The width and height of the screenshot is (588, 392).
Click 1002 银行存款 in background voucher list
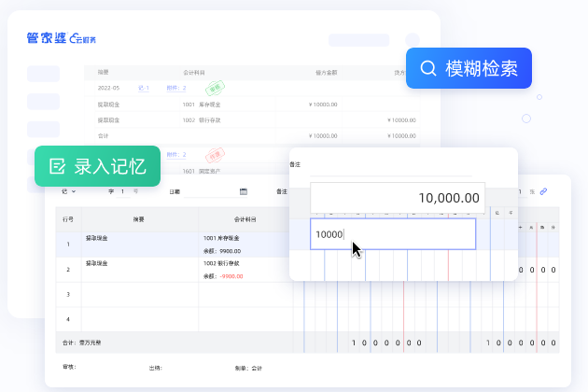pos(202,120)
